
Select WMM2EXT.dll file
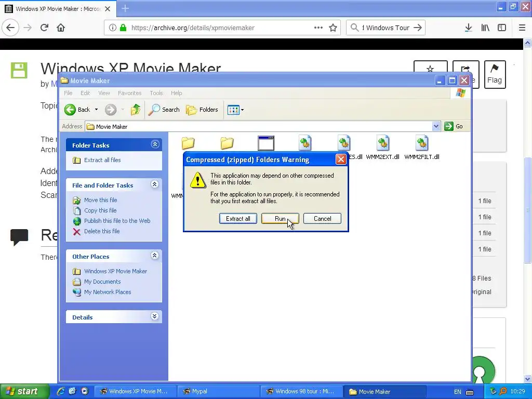[x=383, y=148]
